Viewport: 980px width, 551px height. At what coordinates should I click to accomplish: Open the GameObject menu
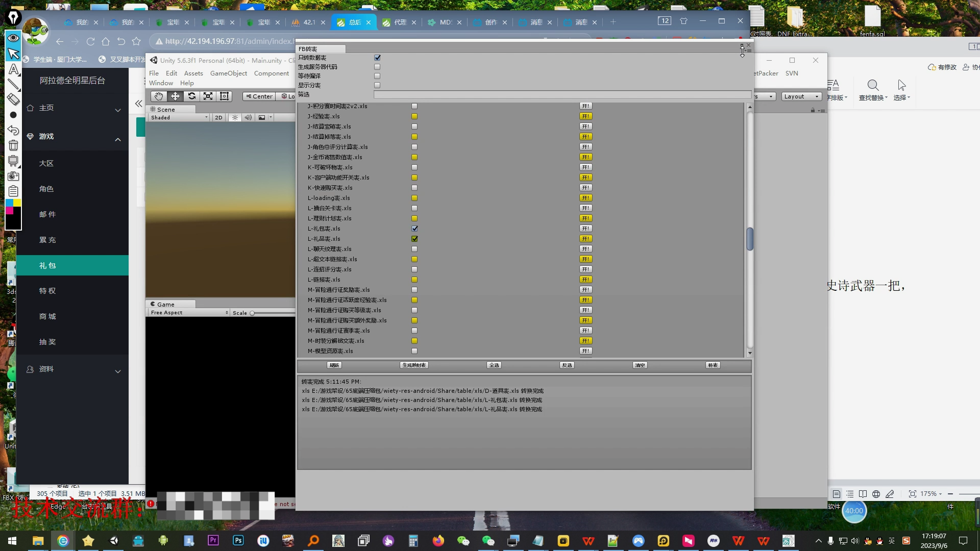(228, 73)
